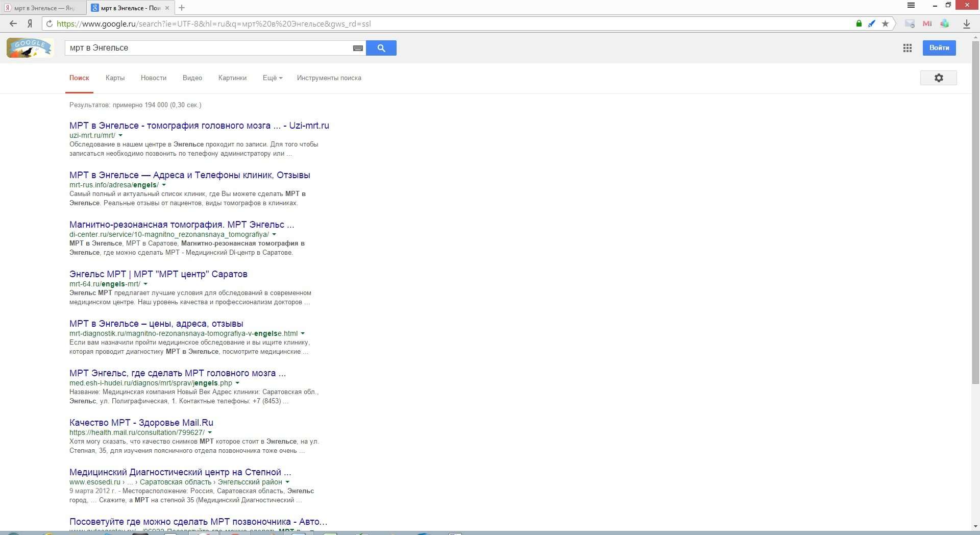Open result 'Энгельс МРТ | МРТ "МРТ центр" Саратов'

(x=158, y=274)
